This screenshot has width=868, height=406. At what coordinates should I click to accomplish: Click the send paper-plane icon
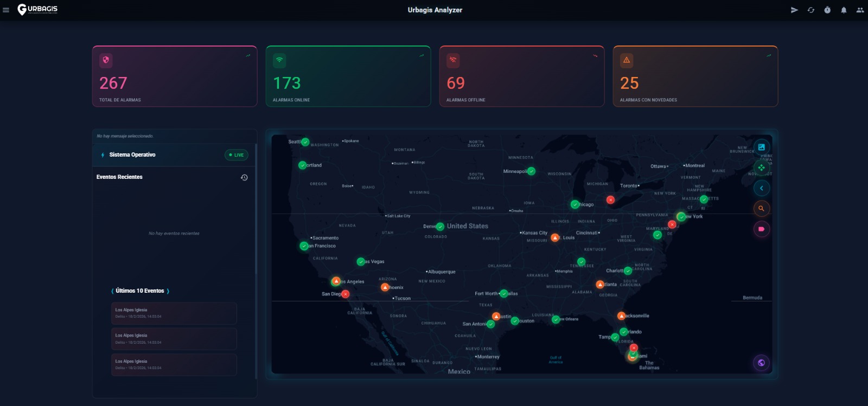click(x=794, y=10)
